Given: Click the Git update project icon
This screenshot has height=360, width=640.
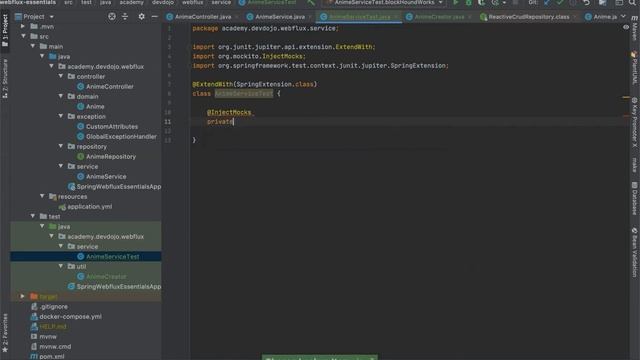Looking at the screenshot, I should point(547,3).
